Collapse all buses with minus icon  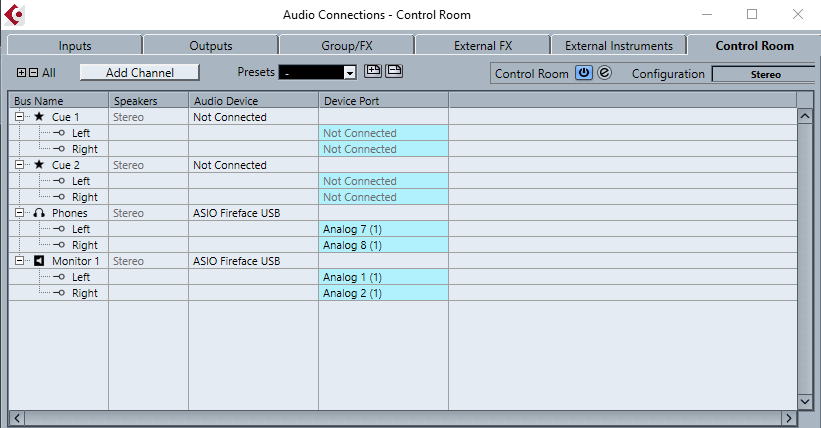pos(33,73)
